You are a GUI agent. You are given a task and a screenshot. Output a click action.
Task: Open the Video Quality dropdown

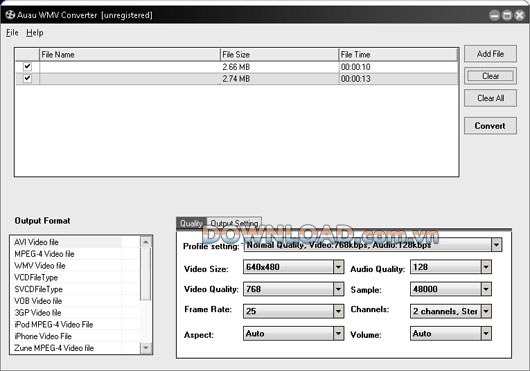point(338,289)
